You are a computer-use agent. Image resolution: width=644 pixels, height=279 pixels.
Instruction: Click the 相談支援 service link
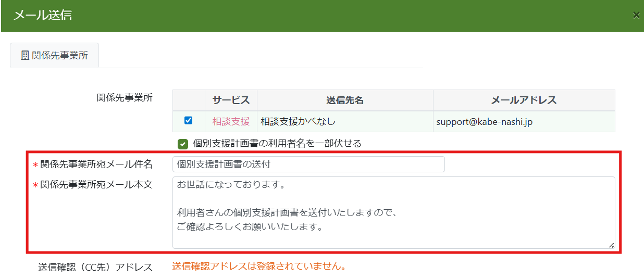point(231,121)
